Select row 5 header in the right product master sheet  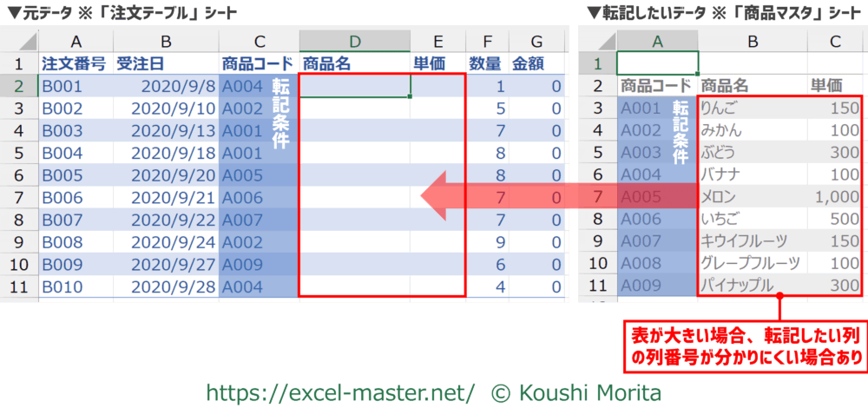[596, 153]
